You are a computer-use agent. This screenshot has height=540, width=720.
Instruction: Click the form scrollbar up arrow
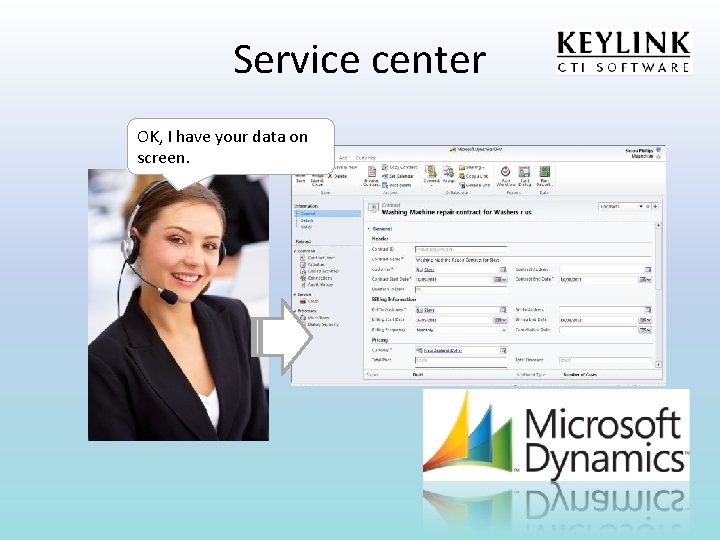point(658,225)
